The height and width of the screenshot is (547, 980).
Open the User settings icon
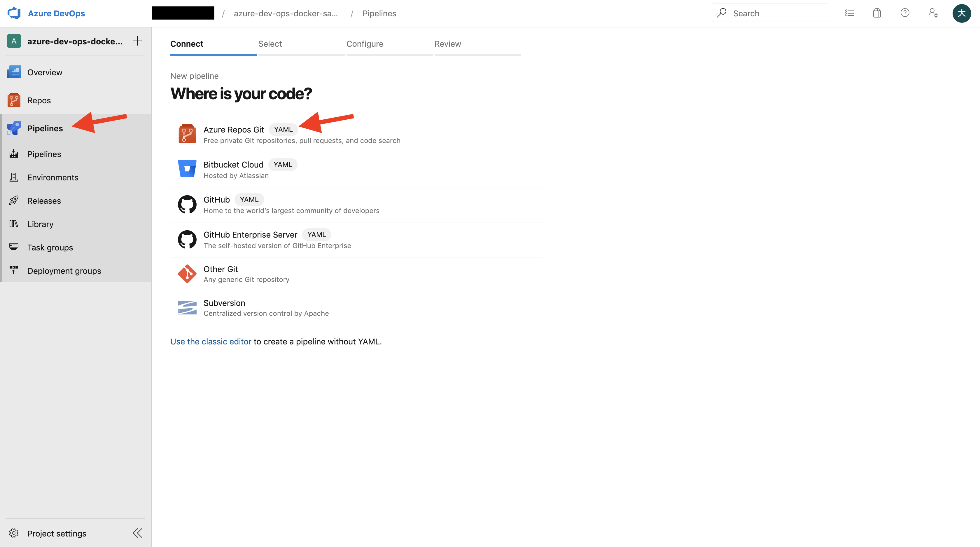coord(933,13)
